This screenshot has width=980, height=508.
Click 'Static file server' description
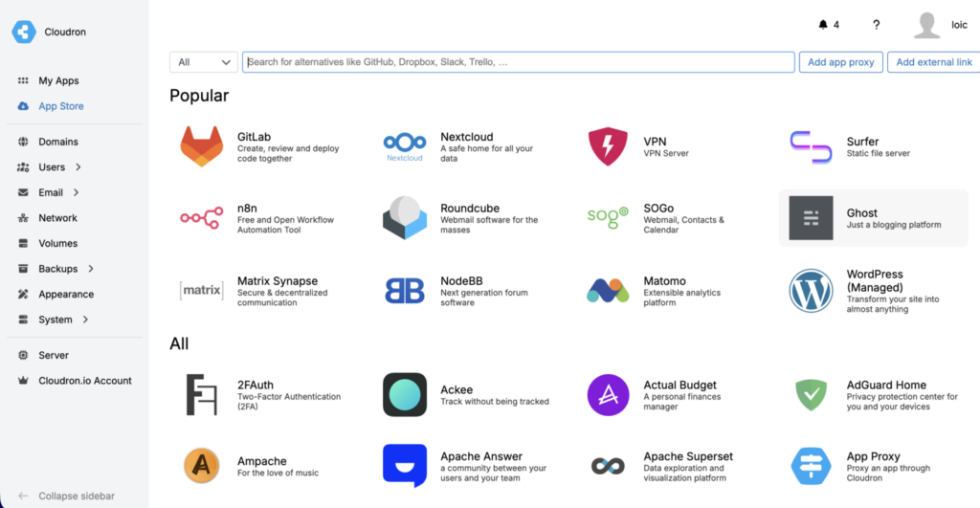click(879, 153)
